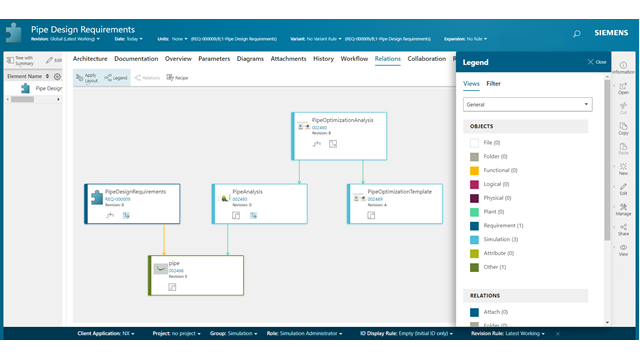Close the Legend panel
The image size is (640, 360).
[x=597, y=62]
